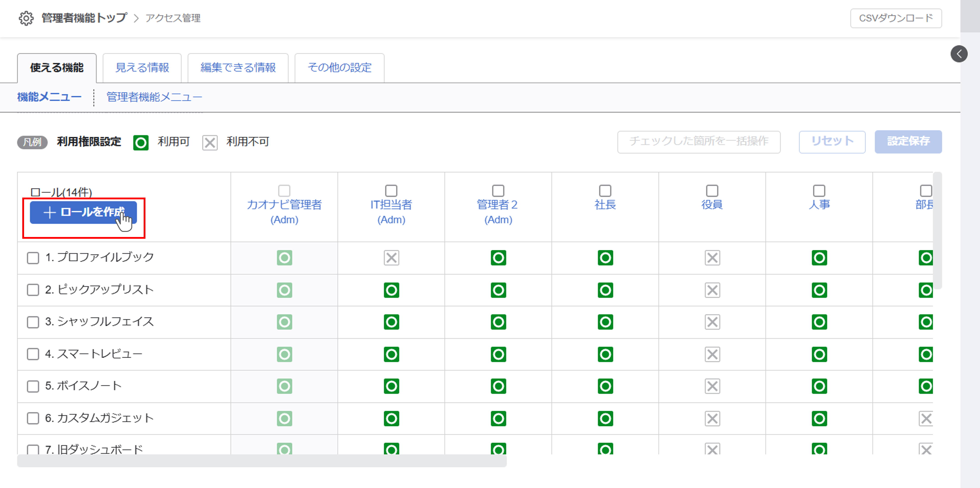Check the 1. プロファイルブック row checkbox
Image resolution: width=980 pixels, height=488 pixels.
33,258
